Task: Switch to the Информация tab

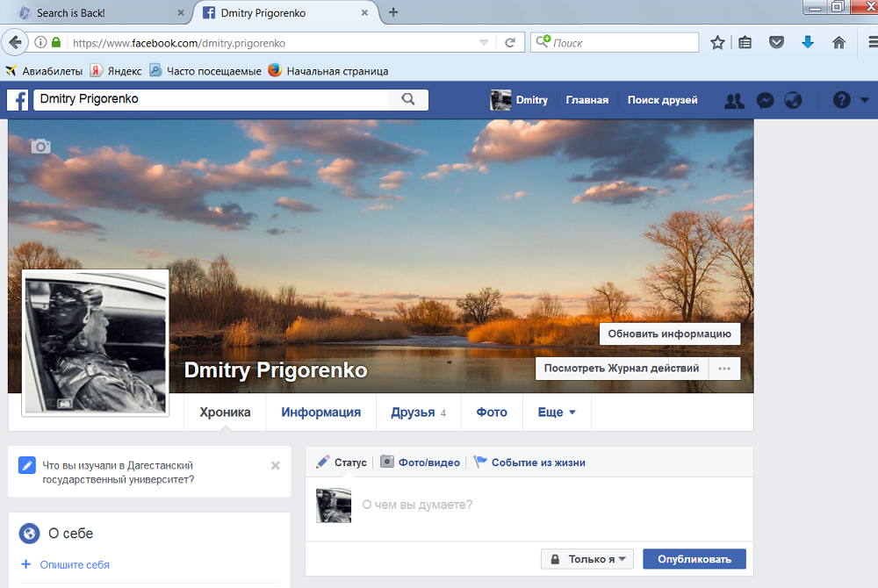Action: point(320,412)
